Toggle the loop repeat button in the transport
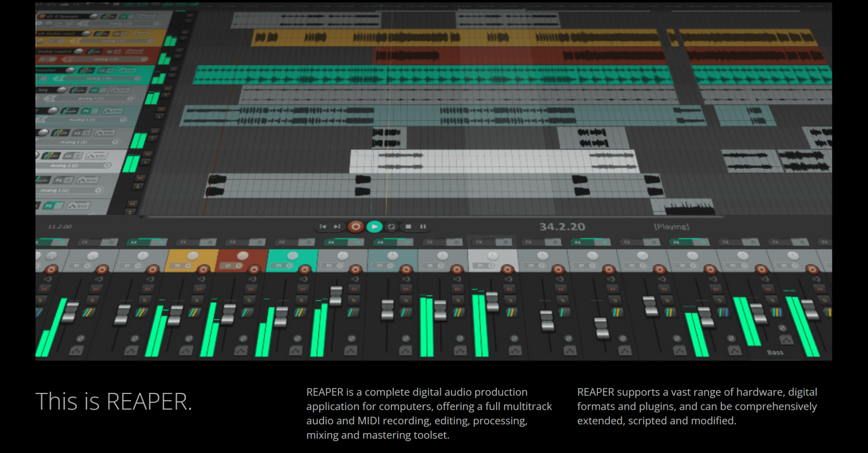 pos(392,226)
